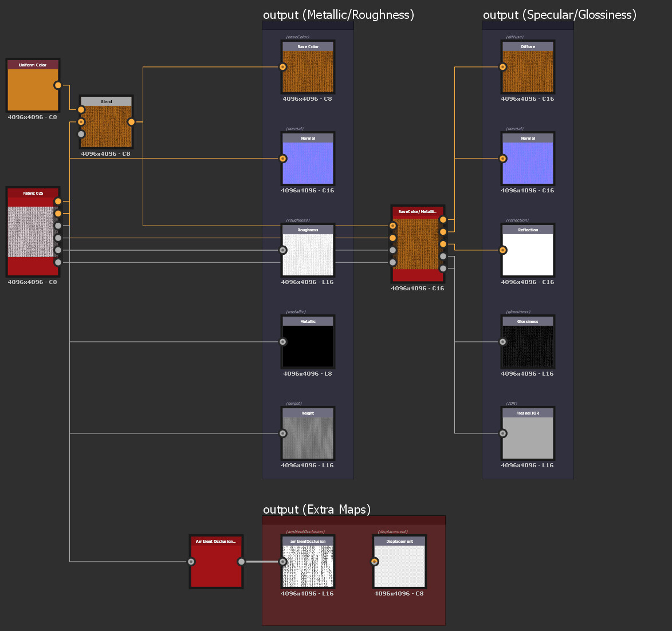Select the Uniform Color node
672x631 pixels.
[x=33, y=85]
